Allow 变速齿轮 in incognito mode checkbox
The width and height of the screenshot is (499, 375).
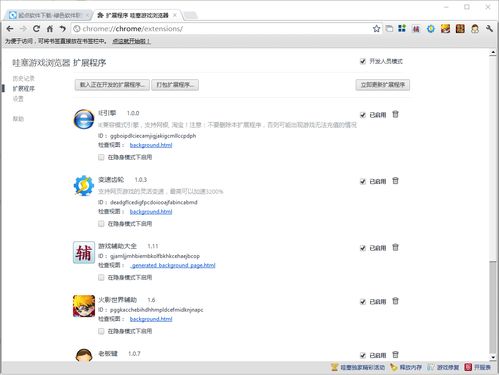point(101,224)
